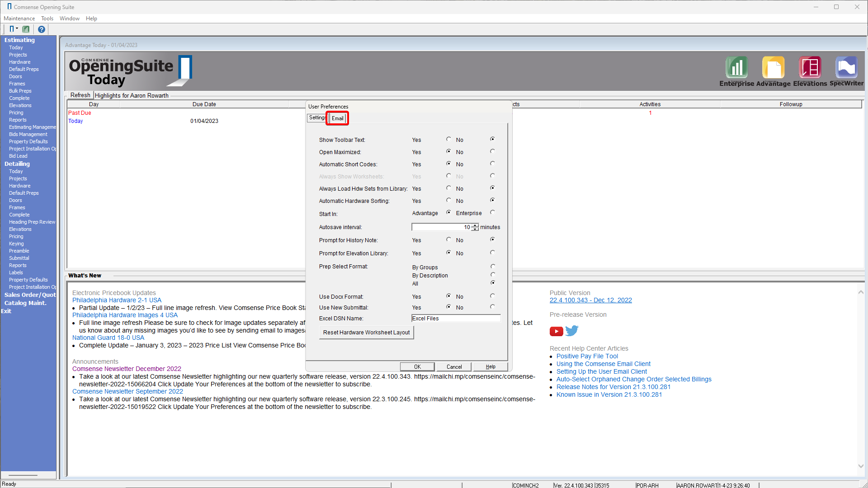The image size is (868, 488).
Task: Open Catalog Maint. section
Action: [25, 303]
